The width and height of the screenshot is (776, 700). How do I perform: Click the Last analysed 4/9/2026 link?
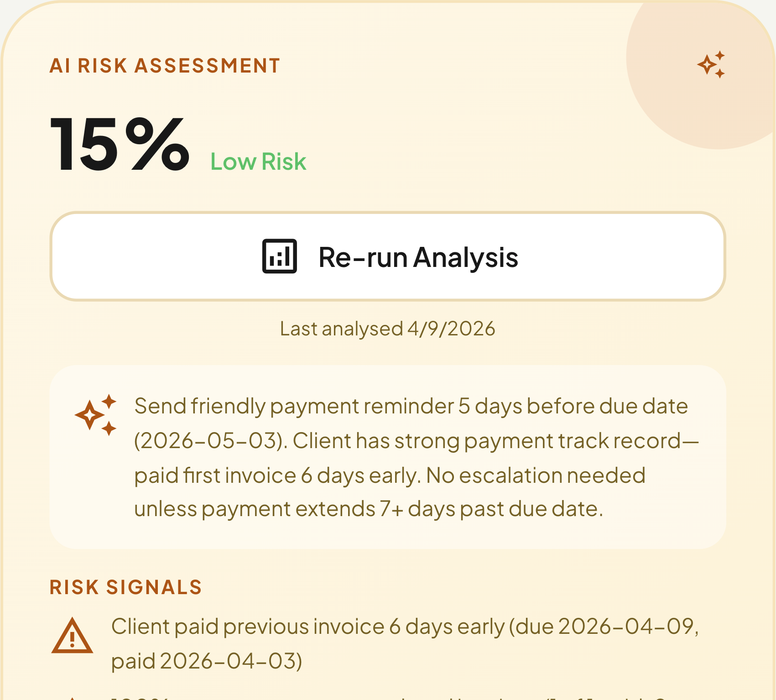coord(387,328)
